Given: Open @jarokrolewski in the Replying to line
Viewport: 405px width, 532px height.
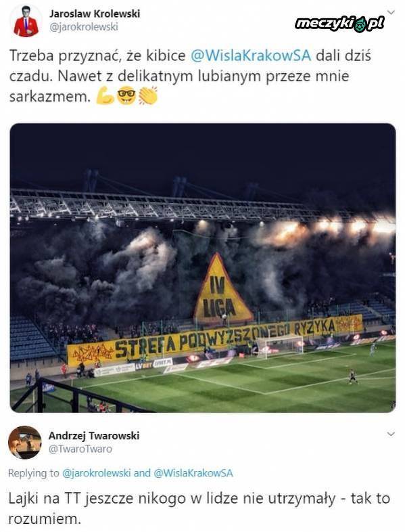Looking at the screenshot, I should tap(97, 473).
